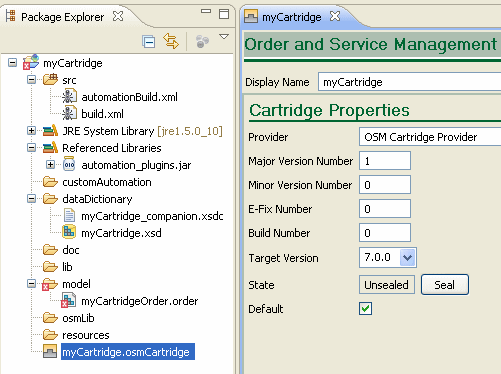Click the Seal button
The height and width of the screenshot is (374, 501).
pos(445,285)
